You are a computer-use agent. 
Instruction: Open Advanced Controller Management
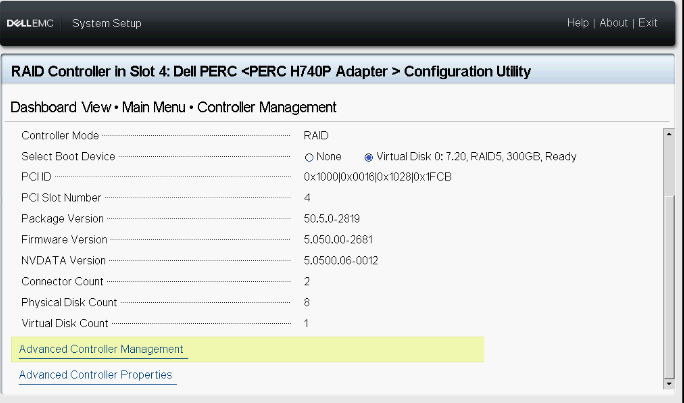click(101, 349)
